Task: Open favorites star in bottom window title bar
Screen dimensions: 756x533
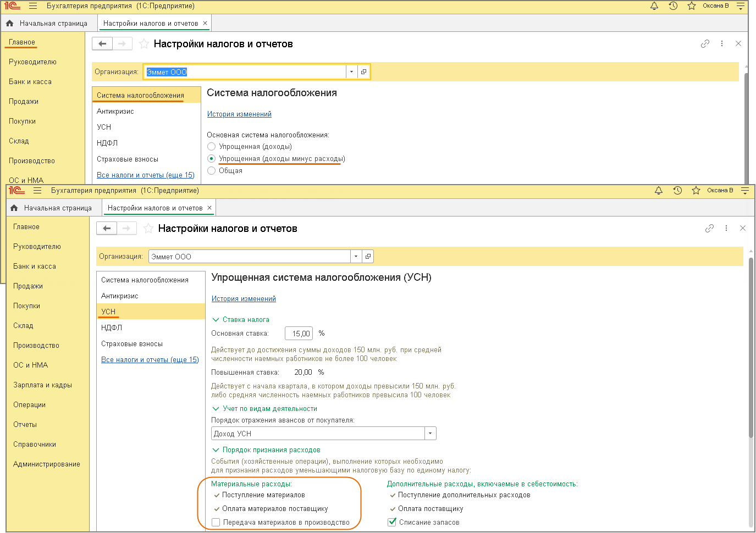Action: [696, 191]
